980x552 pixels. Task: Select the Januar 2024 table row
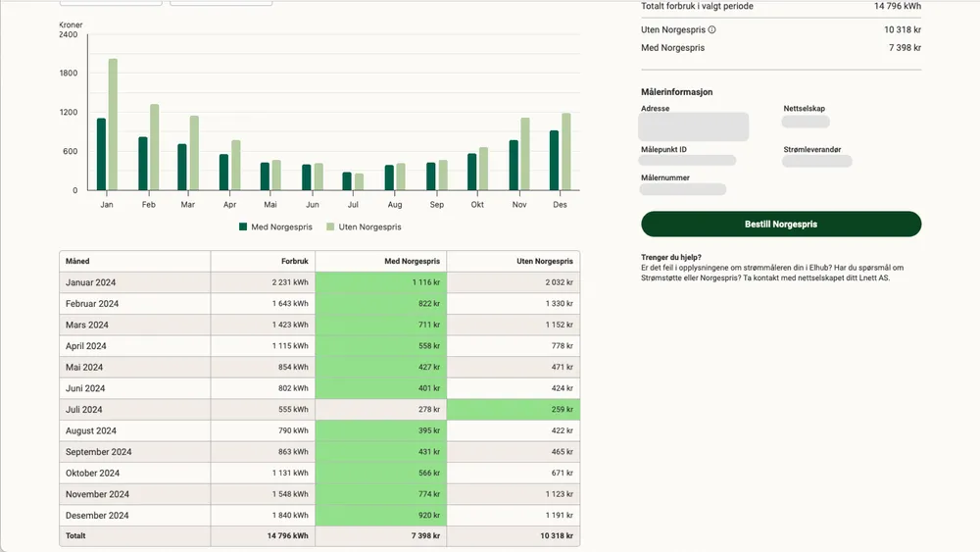pyautogui.click(x=319, y=282)
